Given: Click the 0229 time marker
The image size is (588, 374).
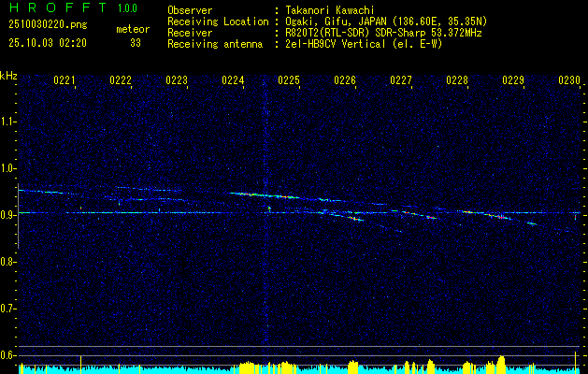Looking at the screenshot, I should click(513, 80).
